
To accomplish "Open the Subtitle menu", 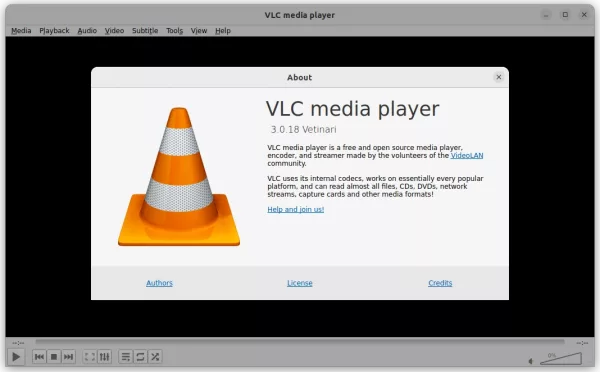I will pos(145,31).
